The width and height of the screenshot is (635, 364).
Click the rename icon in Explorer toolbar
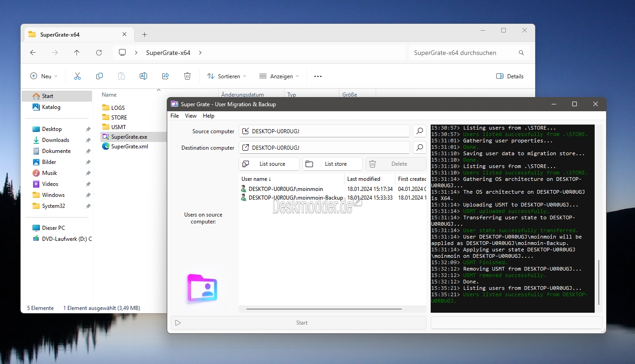[143, 76]
